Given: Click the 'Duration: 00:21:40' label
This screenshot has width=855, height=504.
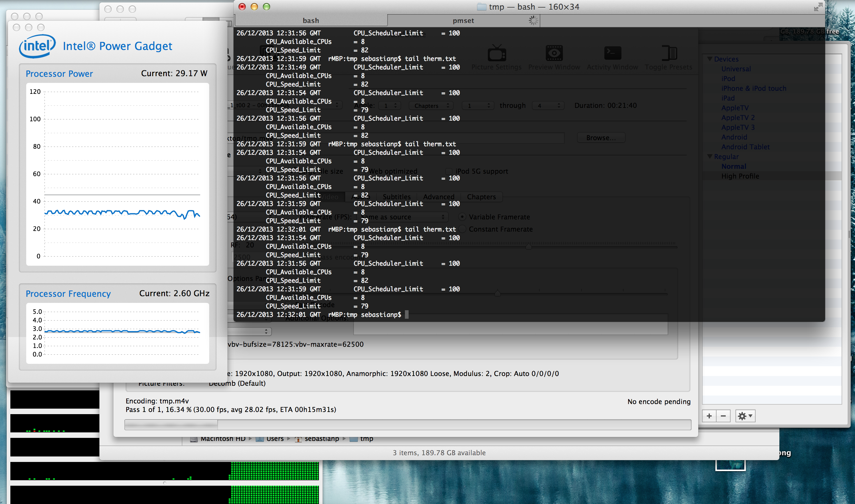Looking at the screenshot, I should click(605, 105).
